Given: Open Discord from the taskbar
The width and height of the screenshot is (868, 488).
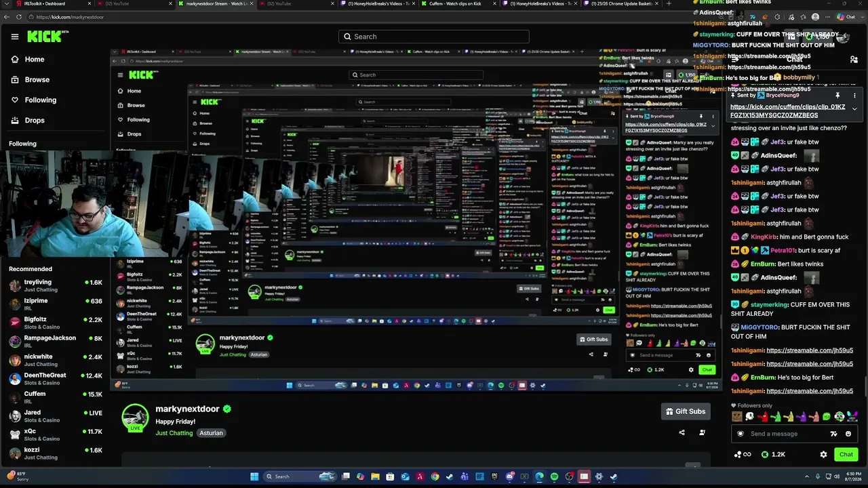Looking at the screenshot, I should pos(509,476).
